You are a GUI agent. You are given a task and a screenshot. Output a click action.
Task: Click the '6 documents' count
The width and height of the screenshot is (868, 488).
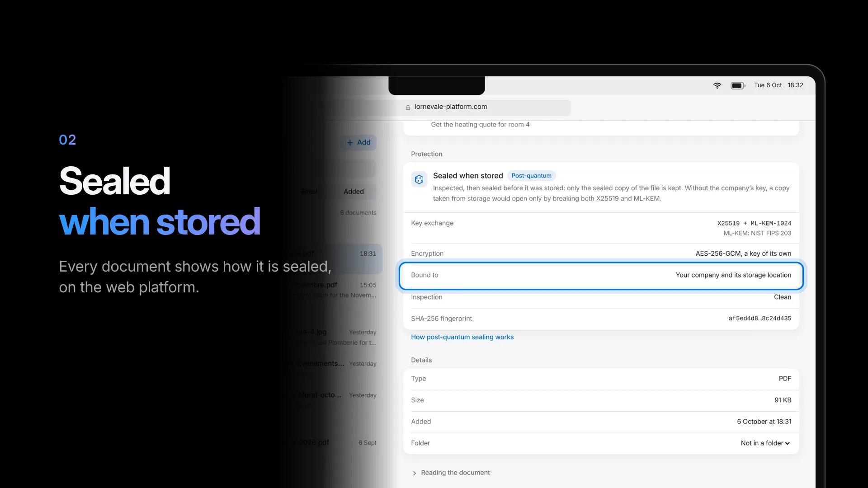point(358,213)
